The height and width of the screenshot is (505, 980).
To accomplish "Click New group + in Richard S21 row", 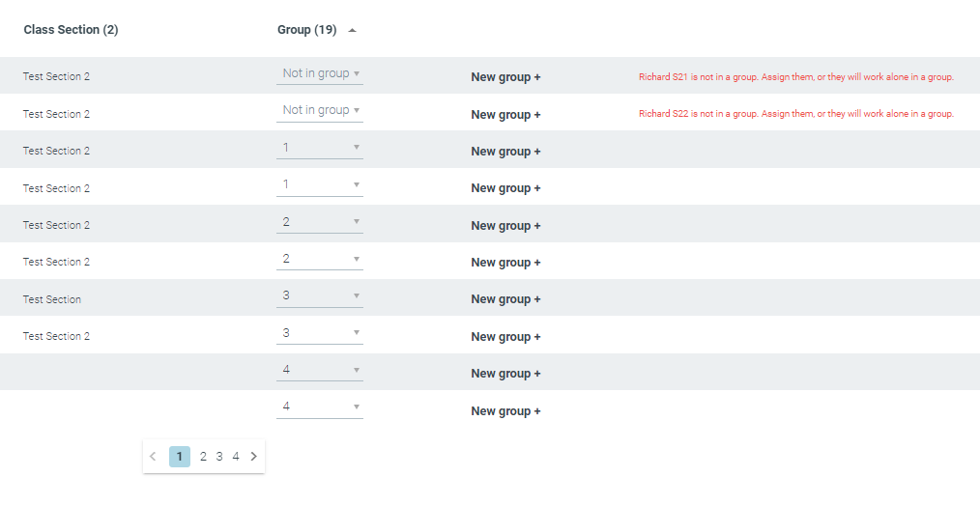I will click(505, 77).
